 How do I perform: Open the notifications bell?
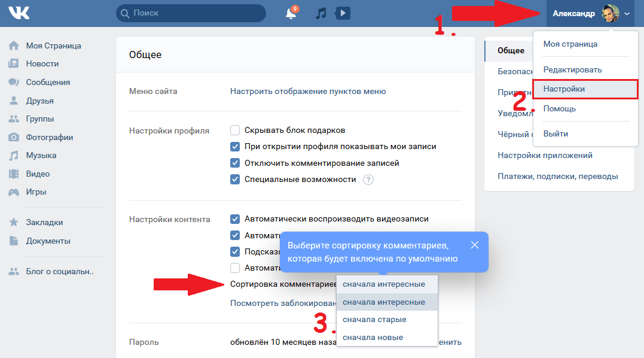click(291, 13)
